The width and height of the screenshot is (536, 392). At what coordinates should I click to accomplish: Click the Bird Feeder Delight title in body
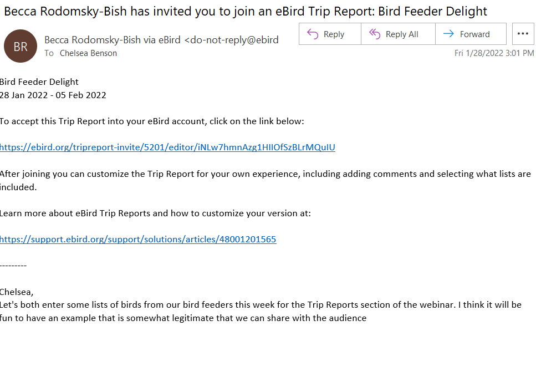tap(39, 82)
